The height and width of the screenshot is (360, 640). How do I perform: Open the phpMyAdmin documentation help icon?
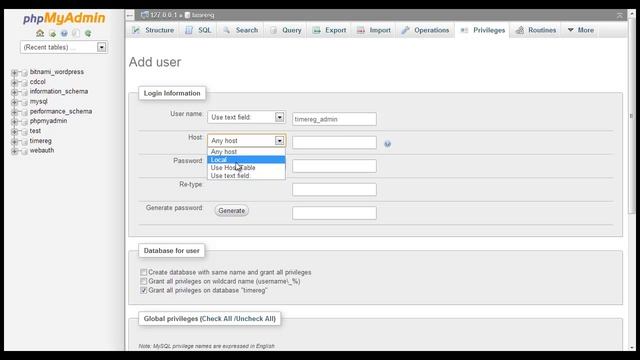[64, 33]
